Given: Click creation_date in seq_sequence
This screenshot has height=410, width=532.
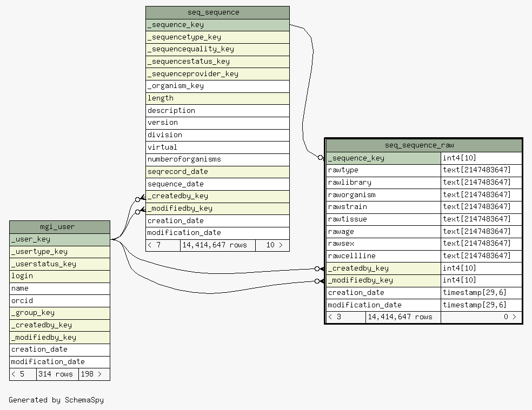Looking at the screenshot, I should pos(217,221).
